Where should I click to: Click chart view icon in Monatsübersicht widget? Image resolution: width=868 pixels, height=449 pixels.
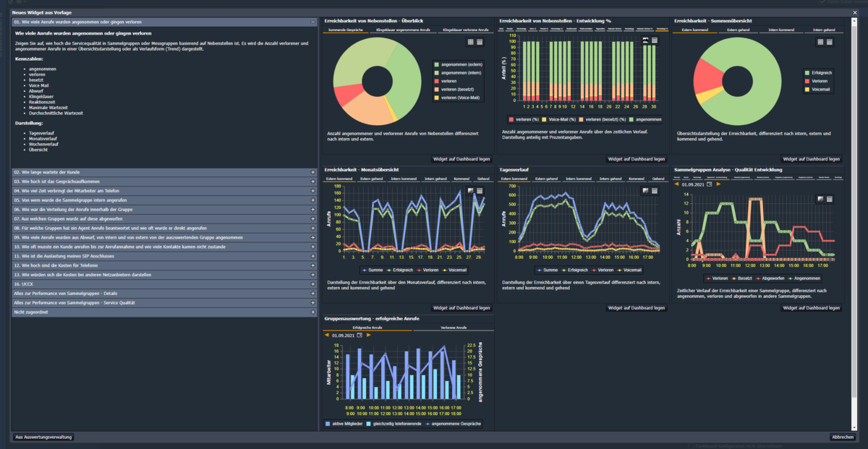pos(470,190)
